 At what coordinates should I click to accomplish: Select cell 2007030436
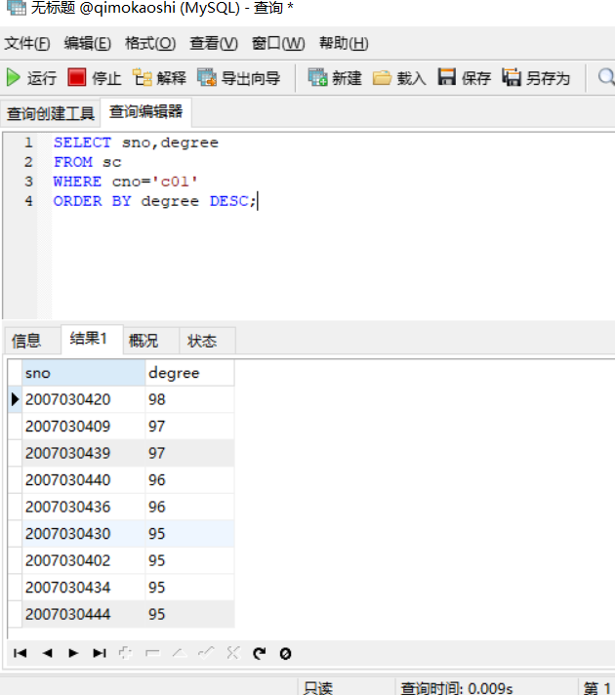(83, 507)
